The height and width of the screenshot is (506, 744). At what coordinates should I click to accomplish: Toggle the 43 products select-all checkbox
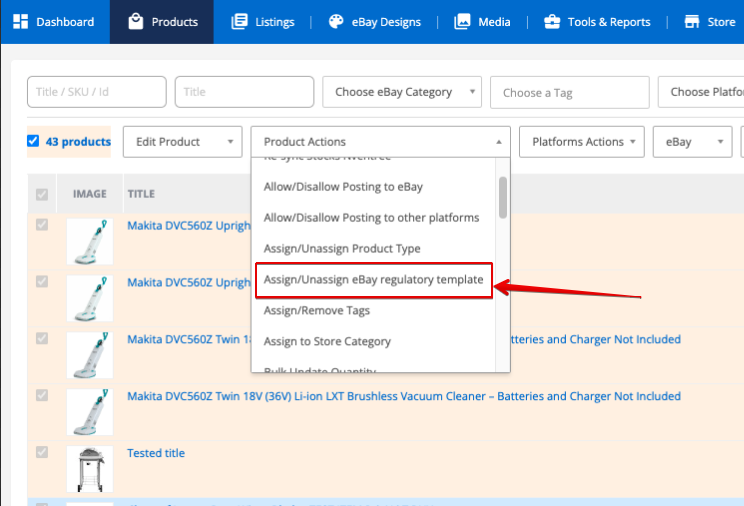click(x=33, y=141)
